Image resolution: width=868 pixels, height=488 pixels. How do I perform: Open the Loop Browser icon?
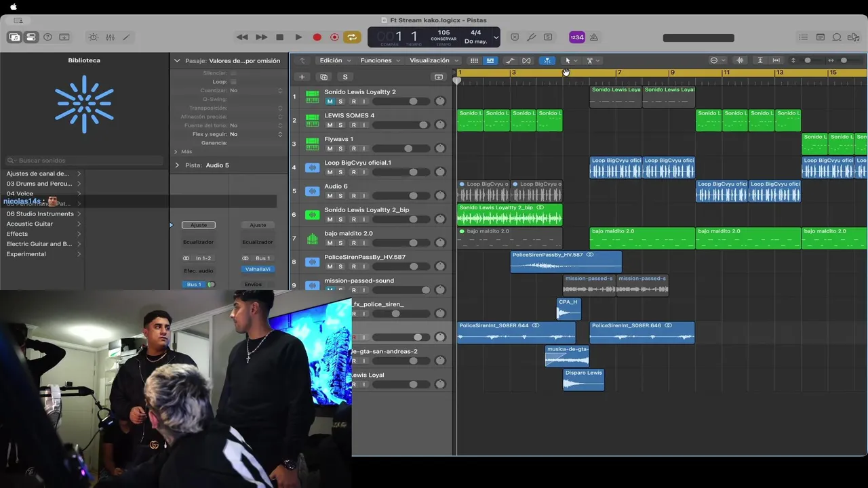(837, 37)
